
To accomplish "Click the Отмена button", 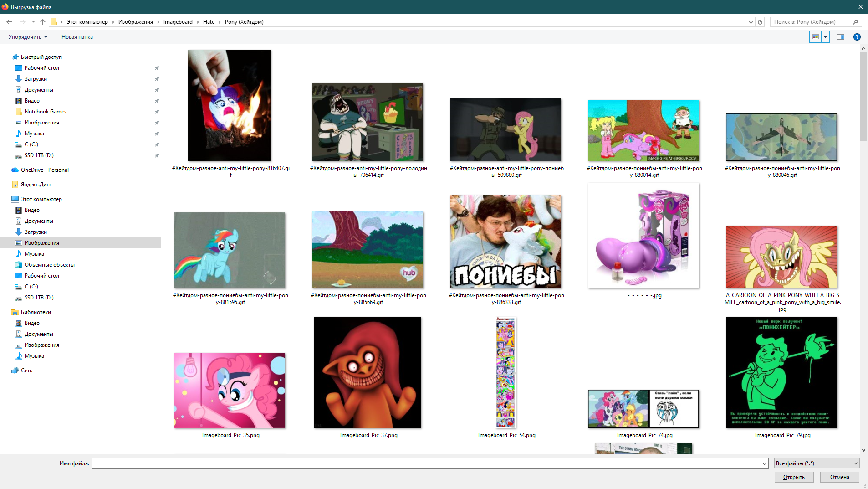I will point(840,477).
